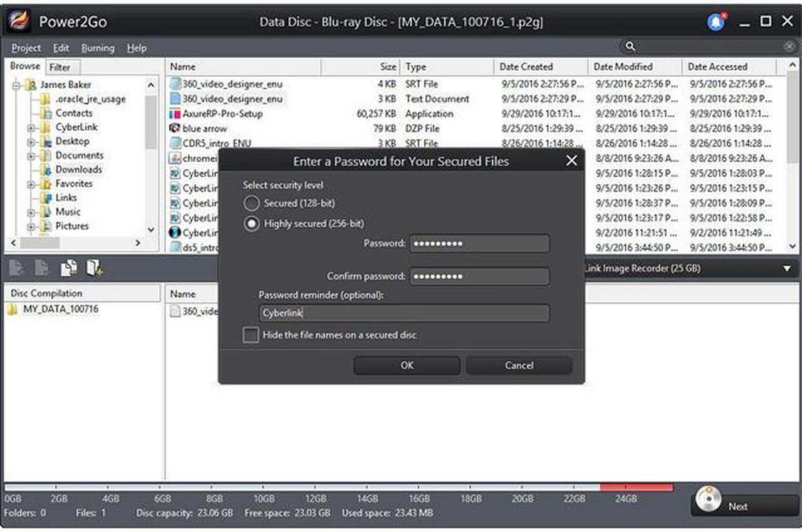Click the Music folder icon

point(45,212)
